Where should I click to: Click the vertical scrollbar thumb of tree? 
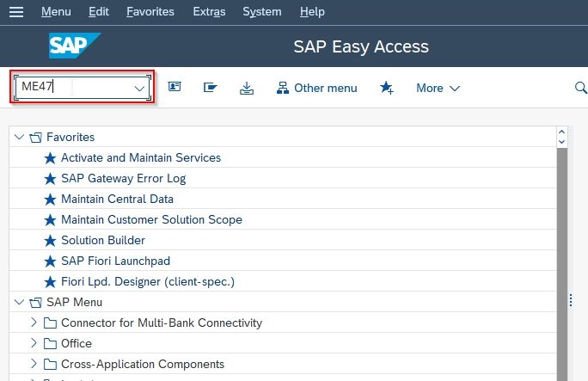click(x=561, y=264)
